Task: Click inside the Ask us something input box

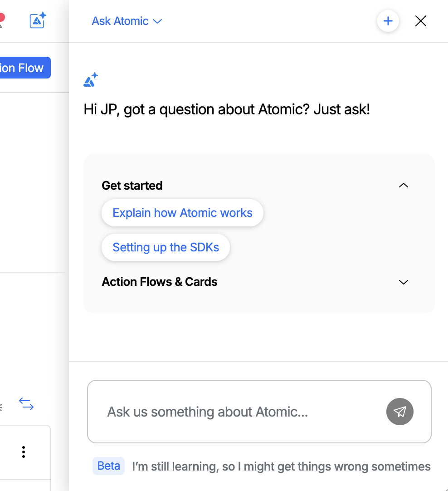Action: click(227, 412)
